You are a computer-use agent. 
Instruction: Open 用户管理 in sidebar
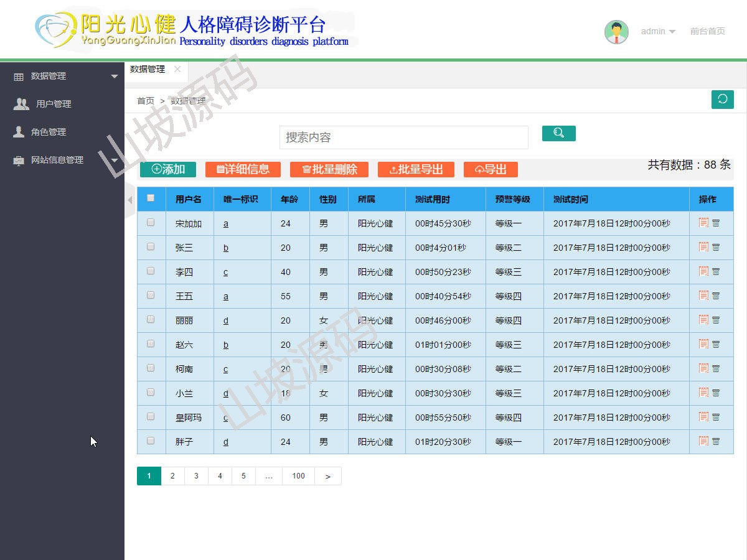tap(53, 104)
